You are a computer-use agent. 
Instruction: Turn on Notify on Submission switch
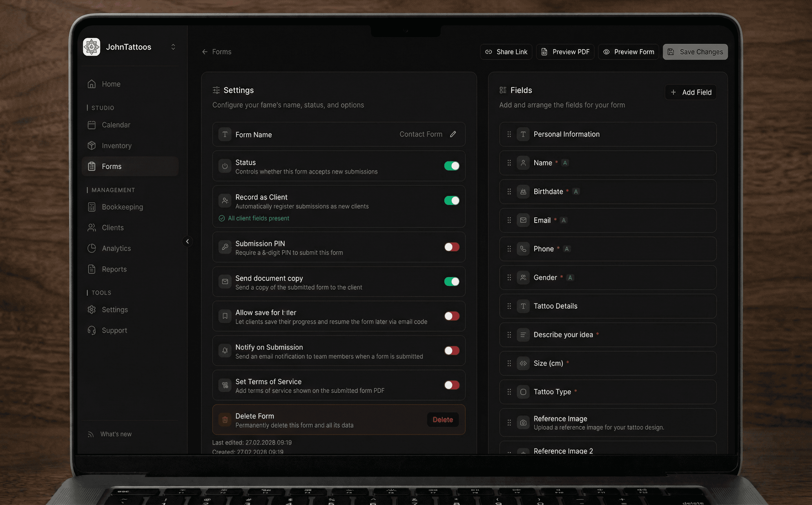point(451,351)
